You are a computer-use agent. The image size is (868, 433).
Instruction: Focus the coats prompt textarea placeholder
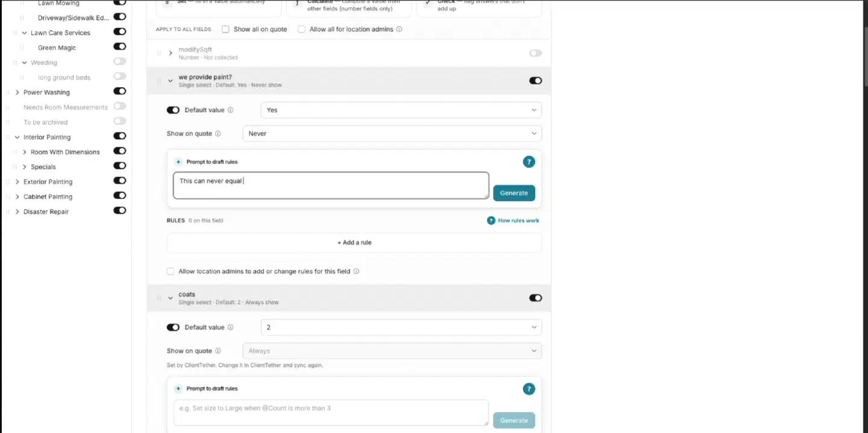pos(331,413)
